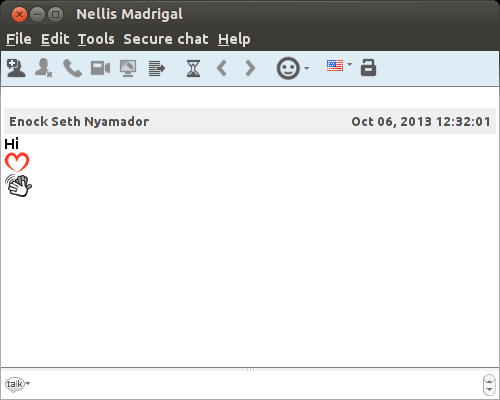The image size is (500, 400).
Task: Start a video call with camera icon
Action: [100, 68]
